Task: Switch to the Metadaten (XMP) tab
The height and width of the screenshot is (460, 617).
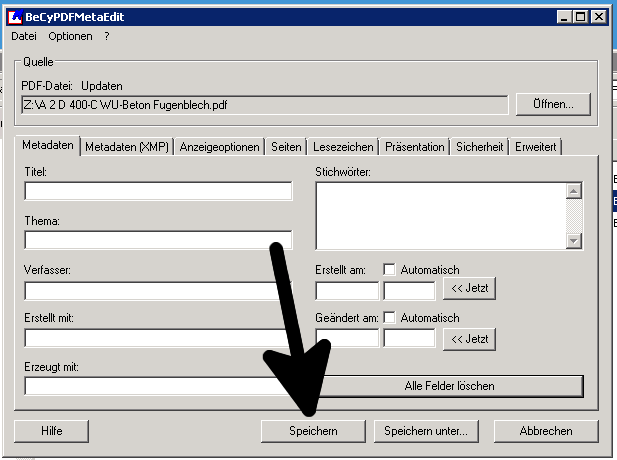Action: [127, 147]
